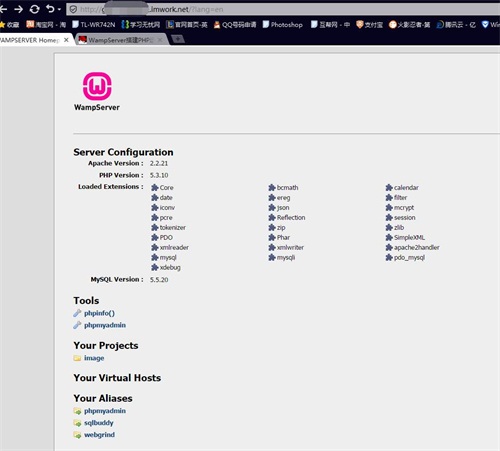500x451 pixels.
Task: Click the mcrypt extension name
Action: click(x=404, y=208)
